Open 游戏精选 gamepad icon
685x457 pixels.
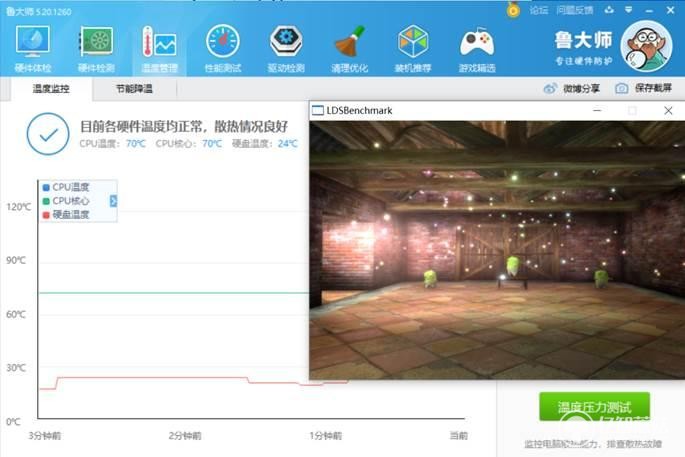point(477,48)
